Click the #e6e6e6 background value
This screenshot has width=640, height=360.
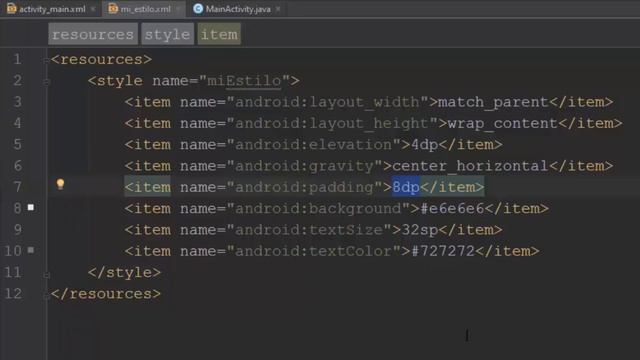tap(452, 209)
